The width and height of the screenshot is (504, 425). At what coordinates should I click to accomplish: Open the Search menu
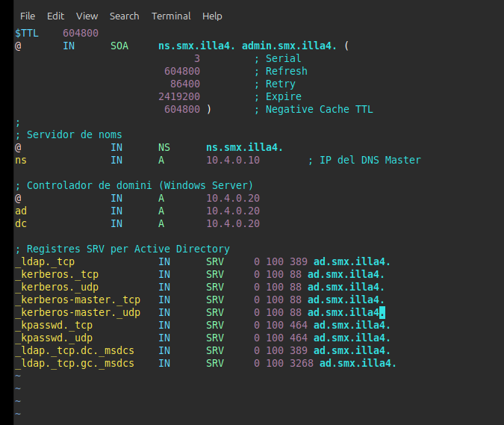124,16
